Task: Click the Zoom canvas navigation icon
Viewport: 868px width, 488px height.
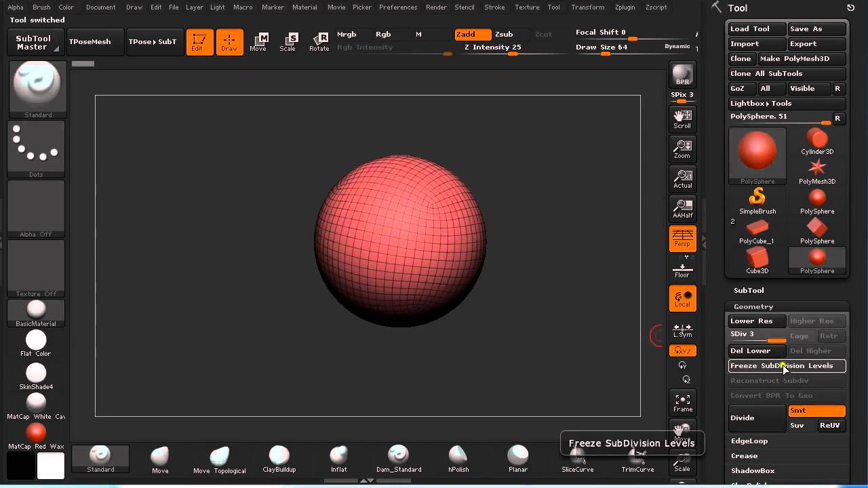Action: (682, 149)
